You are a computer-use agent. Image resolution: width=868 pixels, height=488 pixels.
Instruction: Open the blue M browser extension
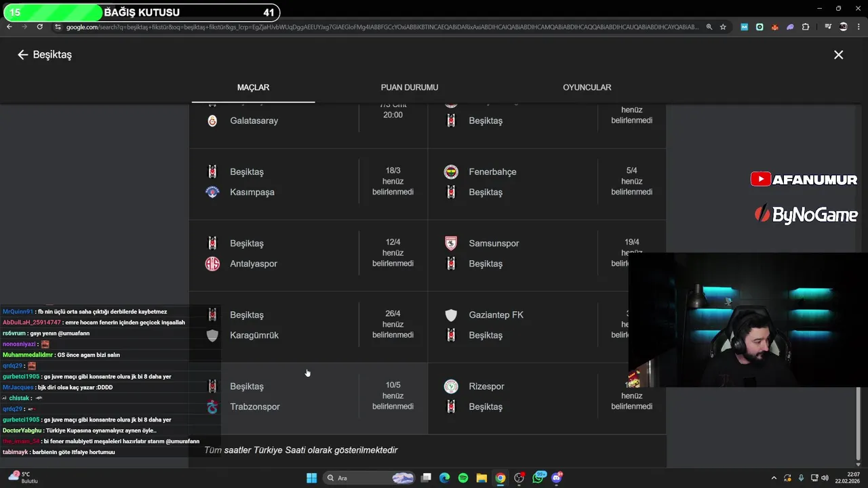click(745, 27)
